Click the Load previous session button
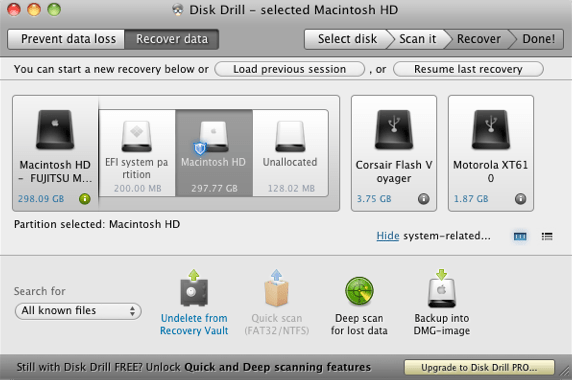The width and height of the screenshot is (572, 380). coord(290,69)
